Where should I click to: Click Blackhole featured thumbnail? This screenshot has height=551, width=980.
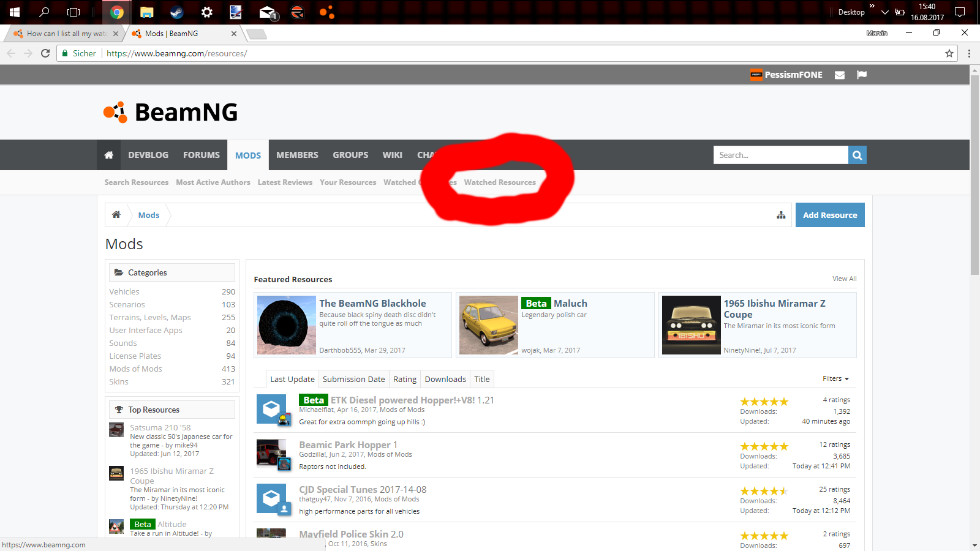pos(287,325)
